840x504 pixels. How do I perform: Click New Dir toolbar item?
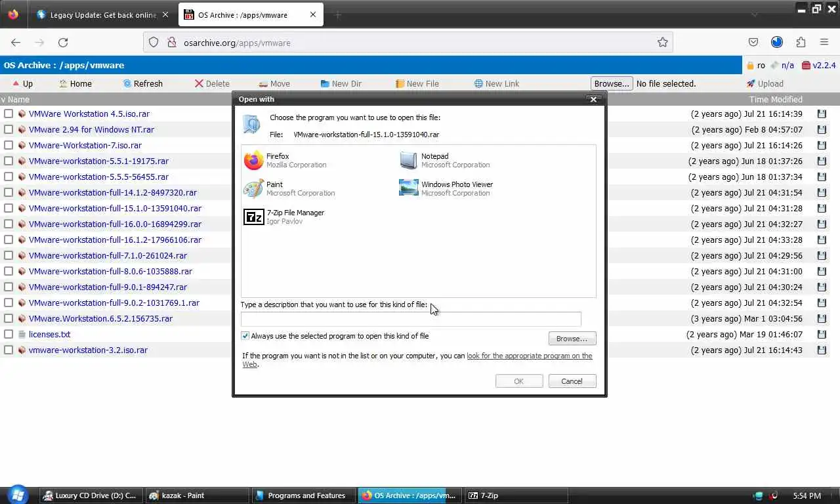point(341,83)
